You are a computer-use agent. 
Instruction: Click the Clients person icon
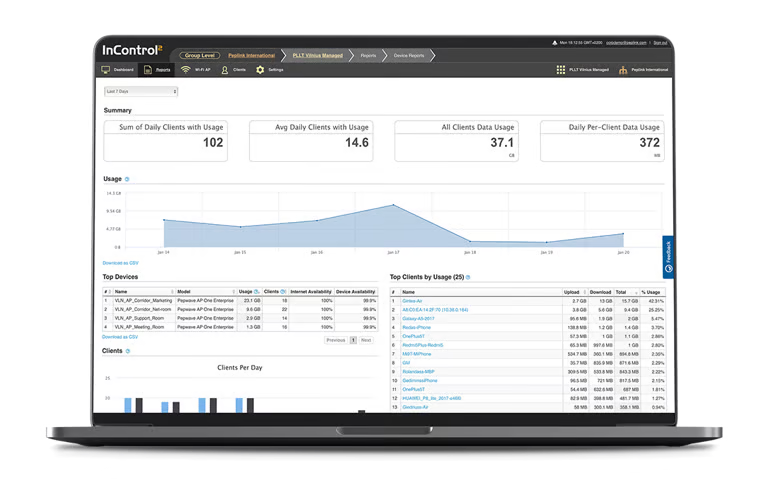pyautogui.click(x=225, y=70)
